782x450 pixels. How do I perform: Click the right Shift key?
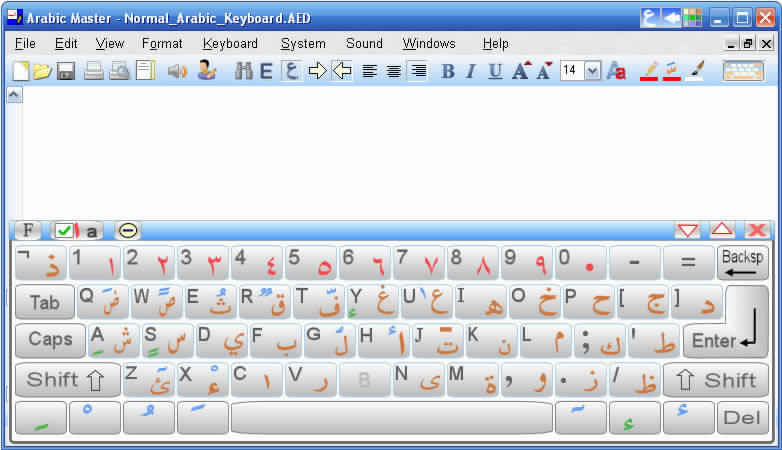coord(716,380)
